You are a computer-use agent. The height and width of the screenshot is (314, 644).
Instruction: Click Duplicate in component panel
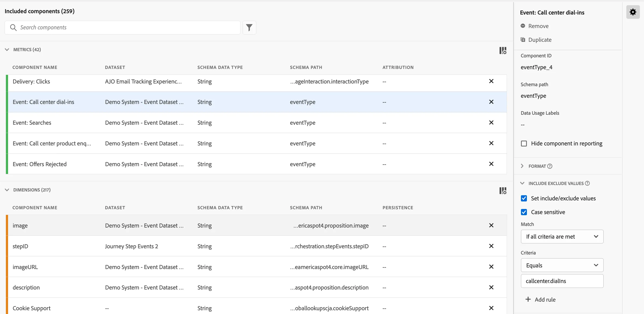pos(536,40)
